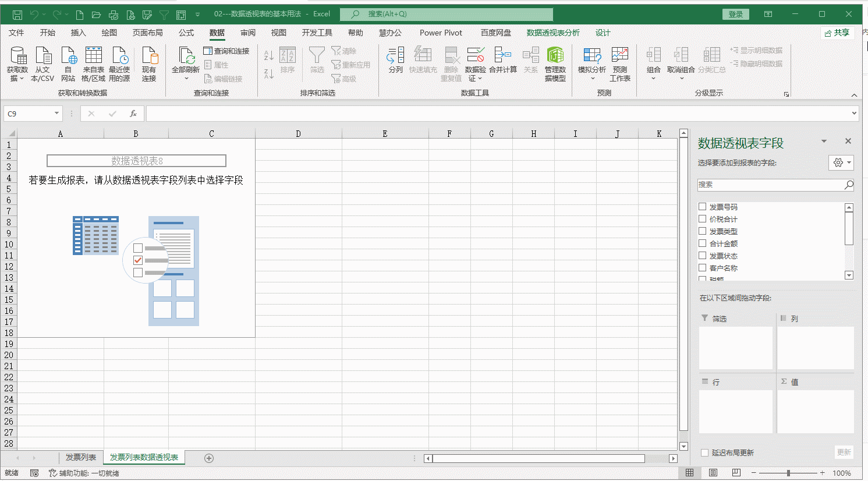Image resolution: width=868 pixels, height=481 pixels.
Task: Choose 来自表格/区域 data source
Action: coord(93,64)
